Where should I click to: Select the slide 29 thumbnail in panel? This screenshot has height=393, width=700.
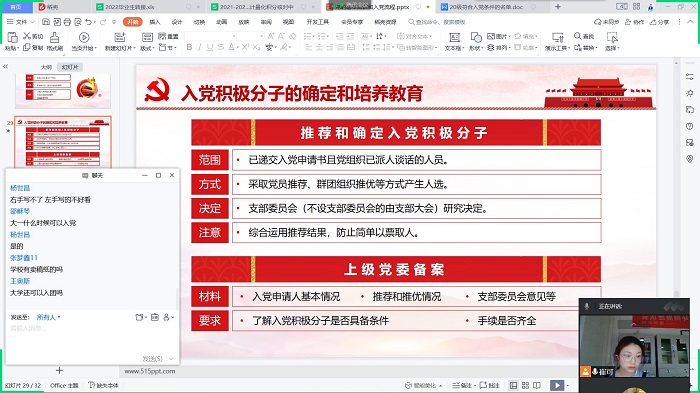coord(62,142)
